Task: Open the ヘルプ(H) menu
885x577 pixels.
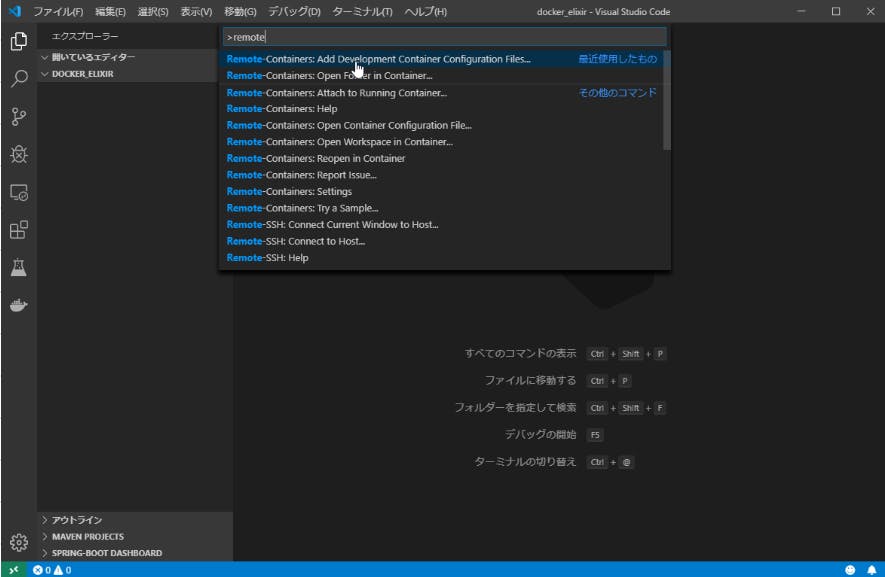Action: coord(425,11)
